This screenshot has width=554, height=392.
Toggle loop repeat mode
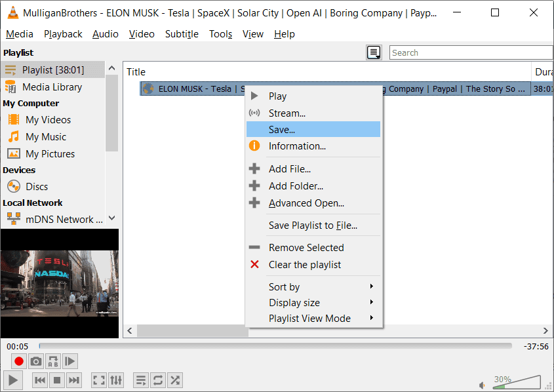tap(158, 380)
